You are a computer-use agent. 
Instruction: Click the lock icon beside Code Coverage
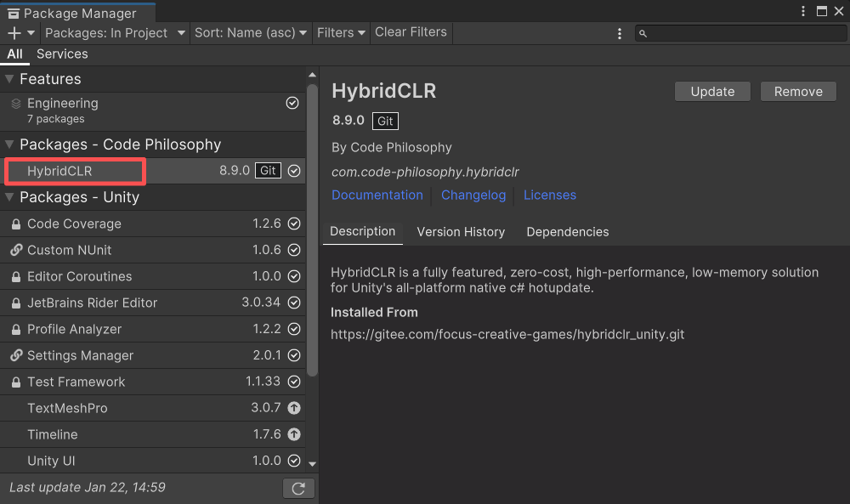16,224
